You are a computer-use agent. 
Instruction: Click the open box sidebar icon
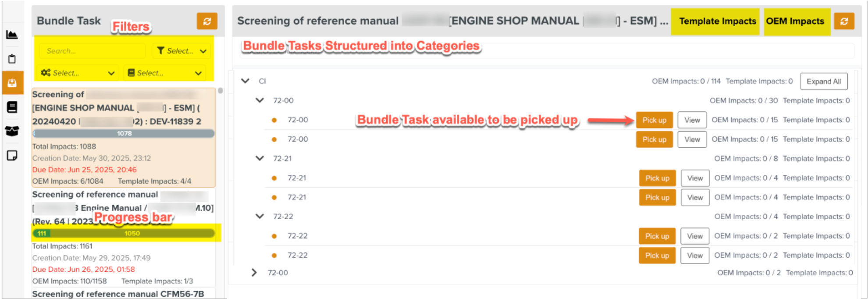[12, 131]
